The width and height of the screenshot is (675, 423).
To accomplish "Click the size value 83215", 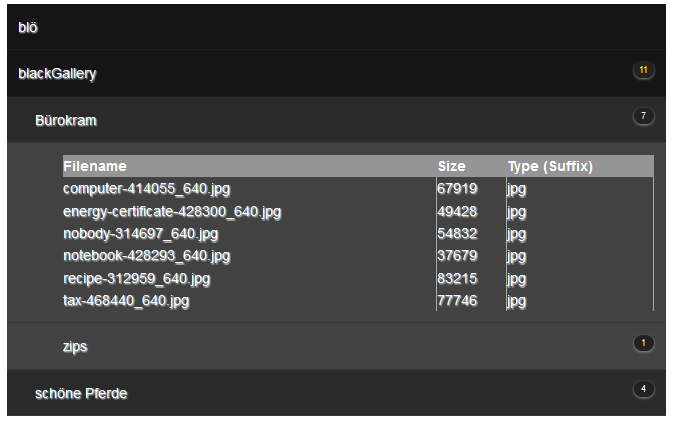I will coord(457,279).
